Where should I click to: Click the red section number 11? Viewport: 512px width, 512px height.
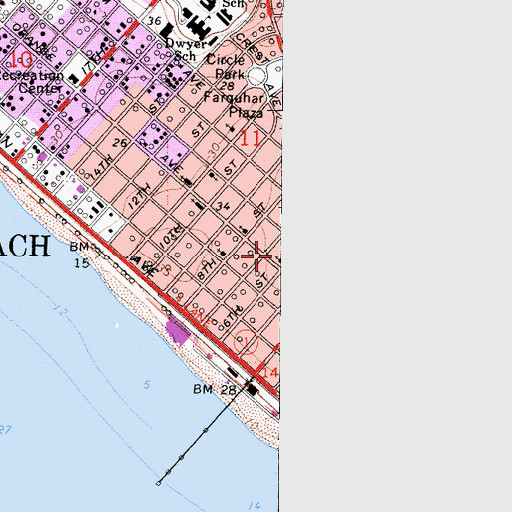tap(250, 138)
